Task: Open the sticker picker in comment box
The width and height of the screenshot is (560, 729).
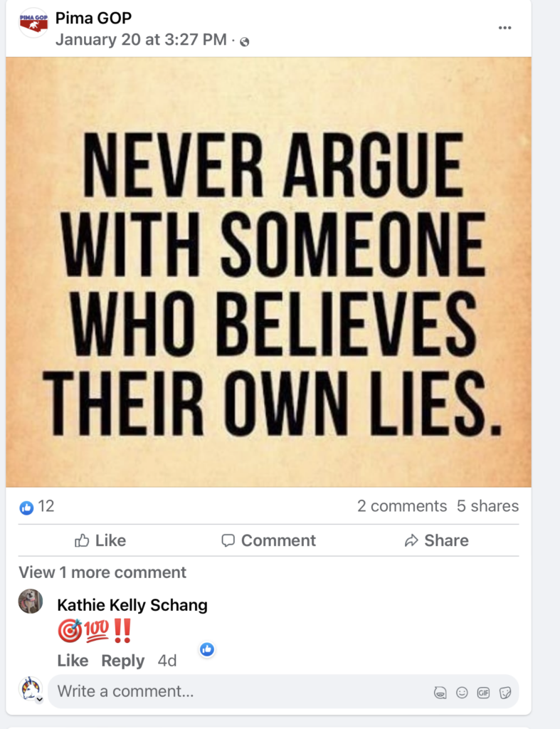Action: point(505,693)
